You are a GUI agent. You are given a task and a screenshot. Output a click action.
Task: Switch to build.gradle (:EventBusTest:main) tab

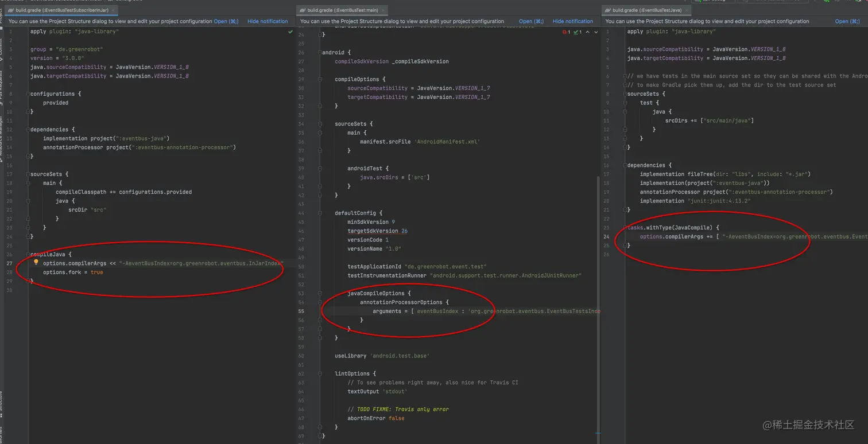(342, 10)
